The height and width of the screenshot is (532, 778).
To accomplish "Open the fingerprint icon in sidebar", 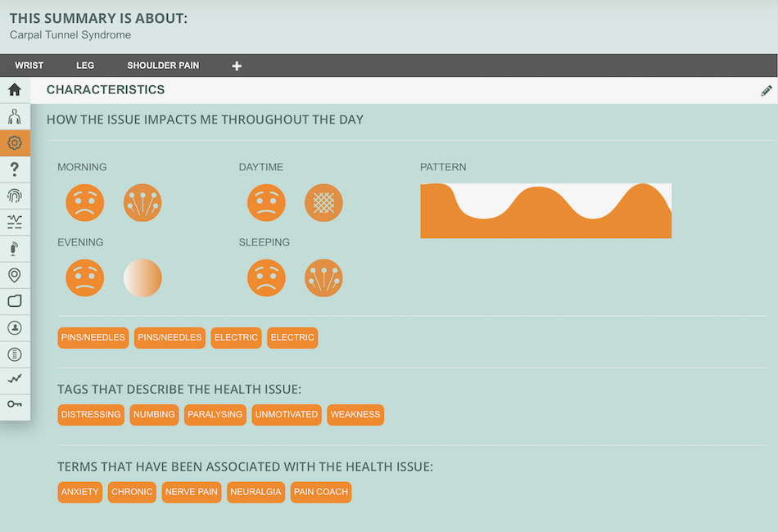I will [x=15, y=196].
